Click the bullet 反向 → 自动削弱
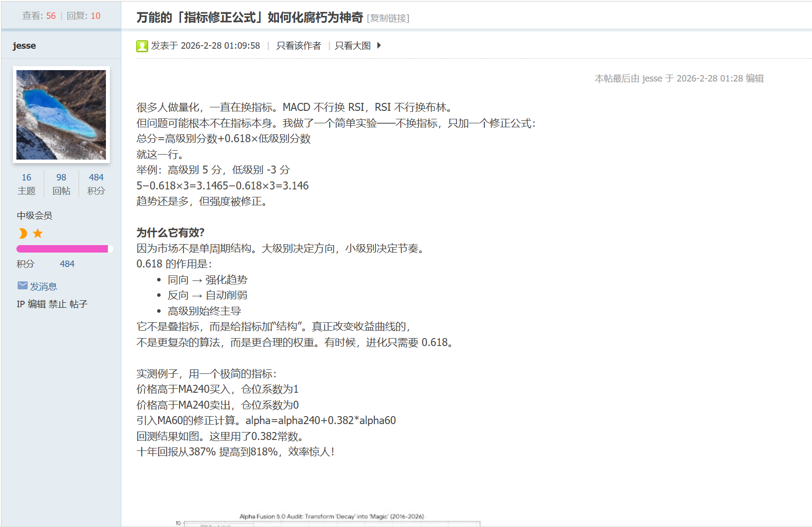This screenshot has height=527, width=812. [207, 295]
